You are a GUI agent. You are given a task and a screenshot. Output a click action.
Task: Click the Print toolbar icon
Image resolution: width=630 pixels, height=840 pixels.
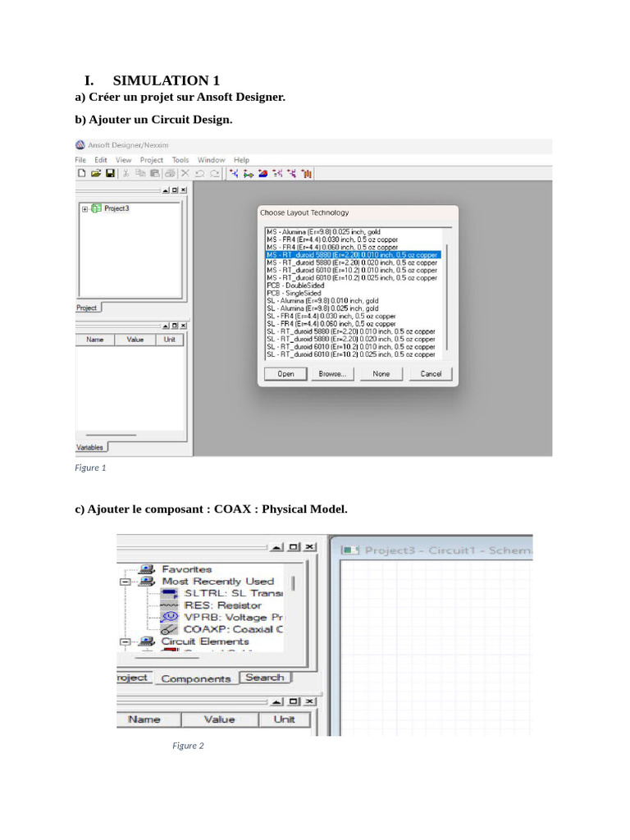pos(171,173)
